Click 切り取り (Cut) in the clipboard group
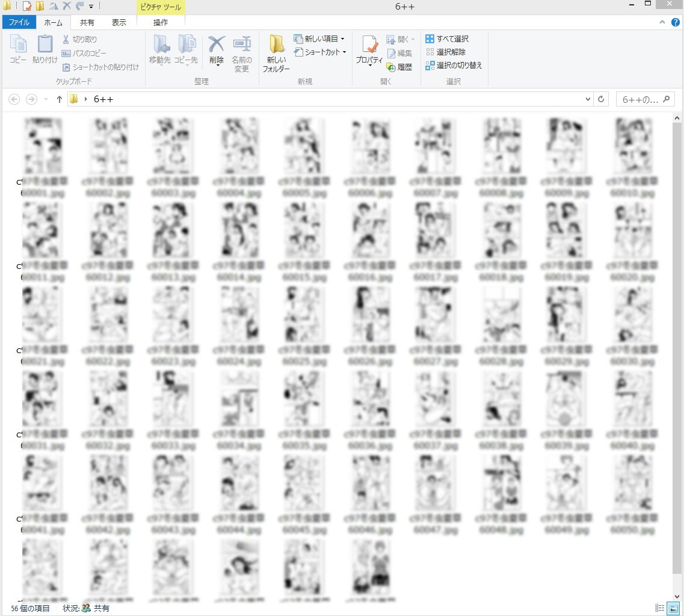Viewport: 684px width, 616px height. (79, 39)
